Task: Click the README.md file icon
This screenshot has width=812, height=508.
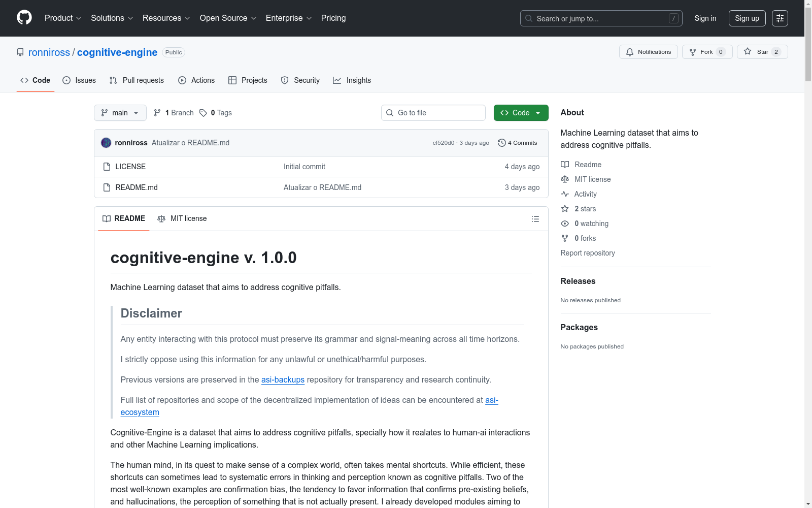Action: click(x=107, y=187)
